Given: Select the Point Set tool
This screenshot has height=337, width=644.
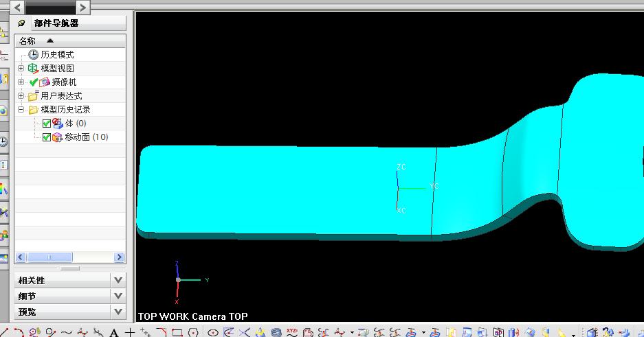Looking at the screenshot, I should click(146, 332).
